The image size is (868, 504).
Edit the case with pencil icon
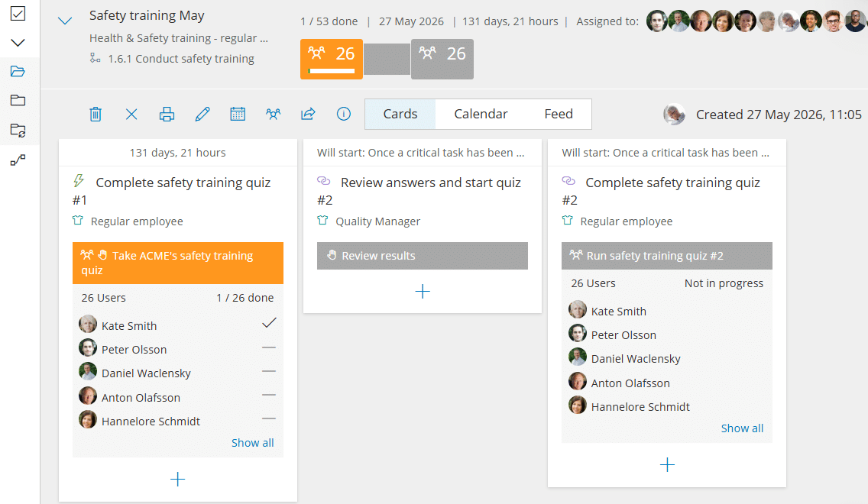pos(202,114)
